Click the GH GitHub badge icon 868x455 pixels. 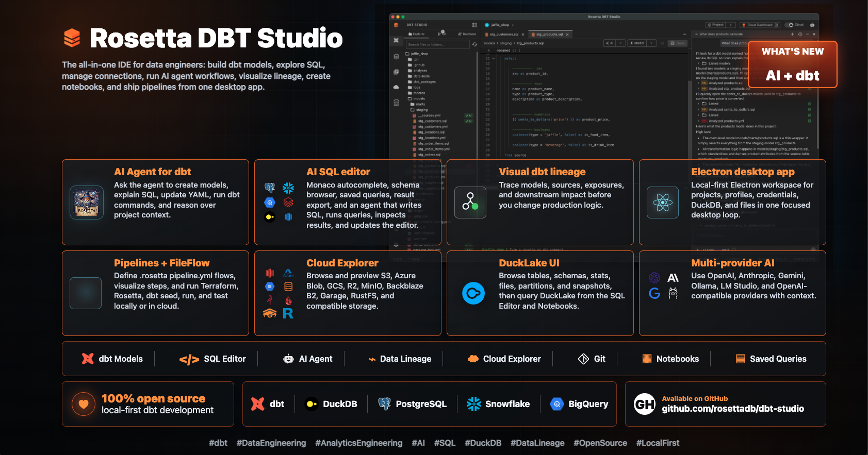click(x=645, y=404)
